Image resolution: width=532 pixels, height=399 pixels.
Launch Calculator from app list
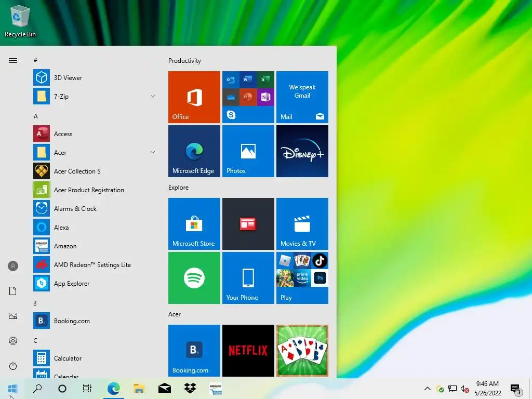coord(95,358)
